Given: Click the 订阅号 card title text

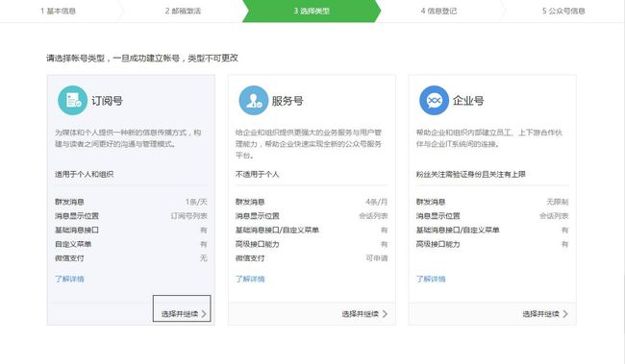Looking at the screenshot, I should tap(107, 100).
